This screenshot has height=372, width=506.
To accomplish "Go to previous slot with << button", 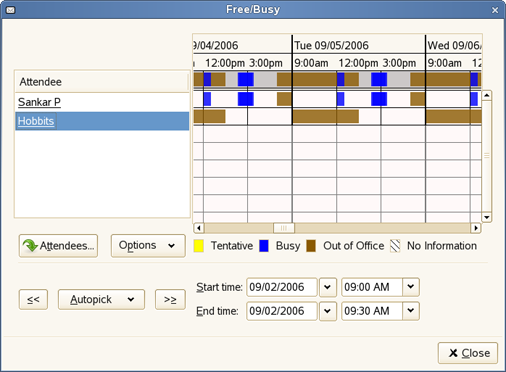I will [33, 299].
